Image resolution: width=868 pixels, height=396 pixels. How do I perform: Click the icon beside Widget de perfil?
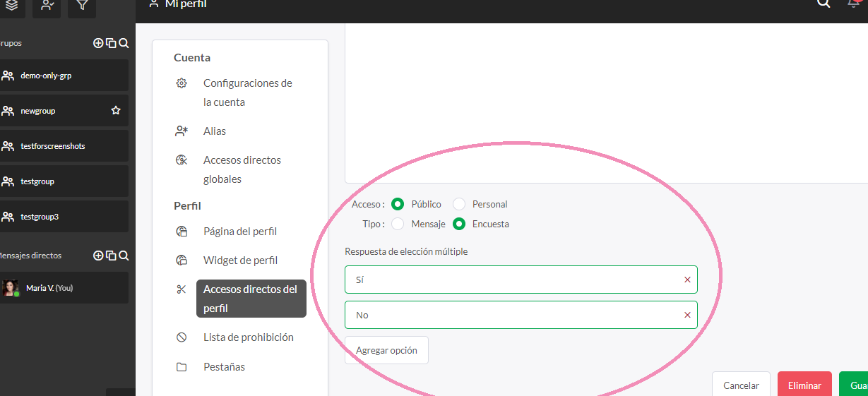[x=182, y=260]
